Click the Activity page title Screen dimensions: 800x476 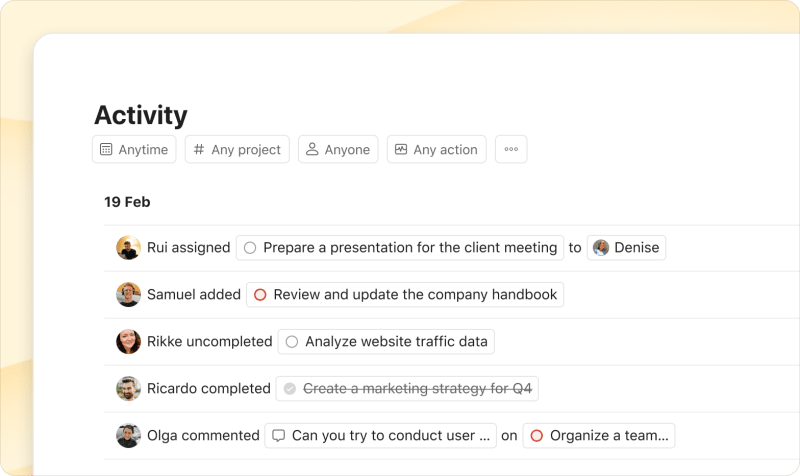point(141,115)
